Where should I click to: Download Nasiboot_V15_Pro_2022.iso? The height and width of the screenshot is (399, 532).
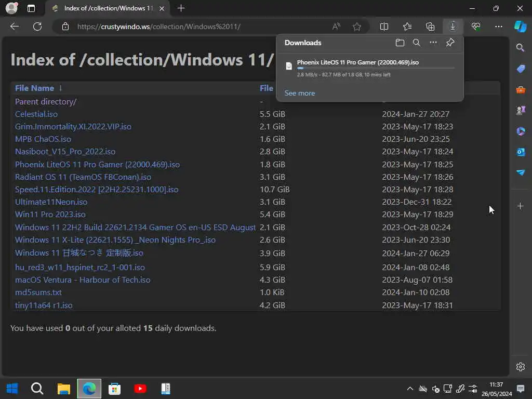point(65,152)
